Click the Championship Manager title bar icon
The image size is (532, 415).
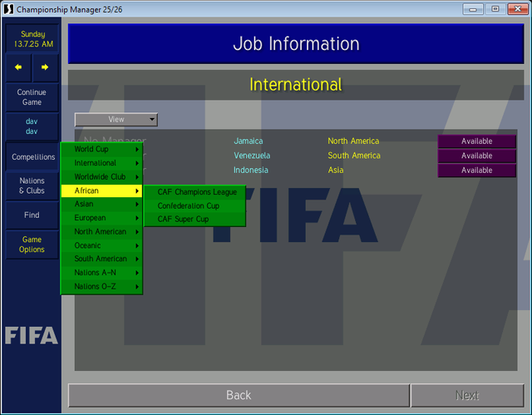[x=8, y=9]
